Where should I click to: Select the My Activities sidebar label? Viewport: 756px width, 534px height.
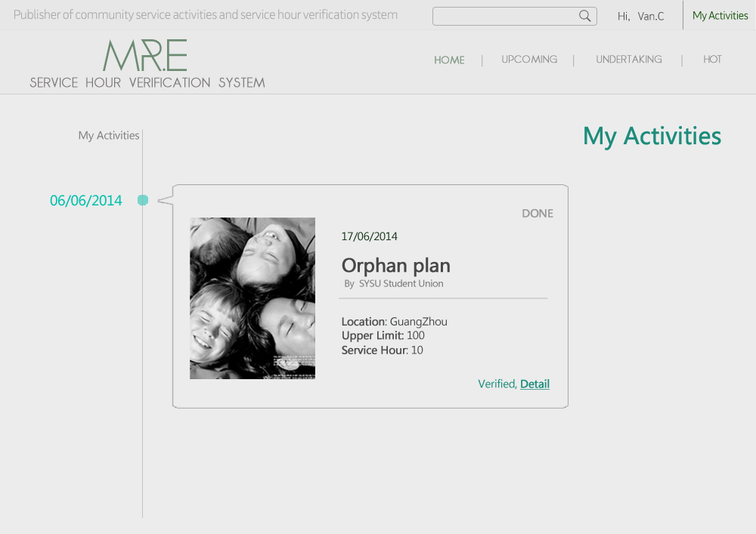pyautogui.click(x=108, y=135)
